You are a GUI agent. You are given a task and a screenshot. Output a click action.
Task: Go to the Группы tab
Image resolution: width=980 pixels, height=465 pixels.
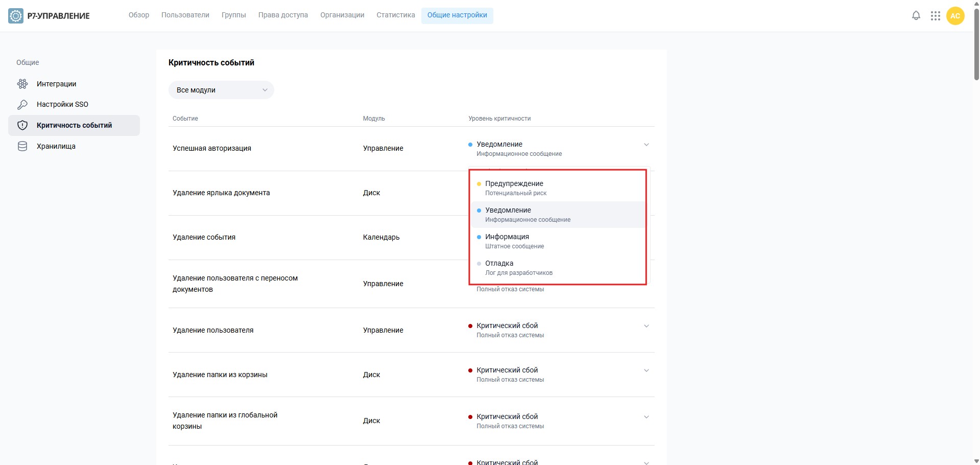click(234, 15)
